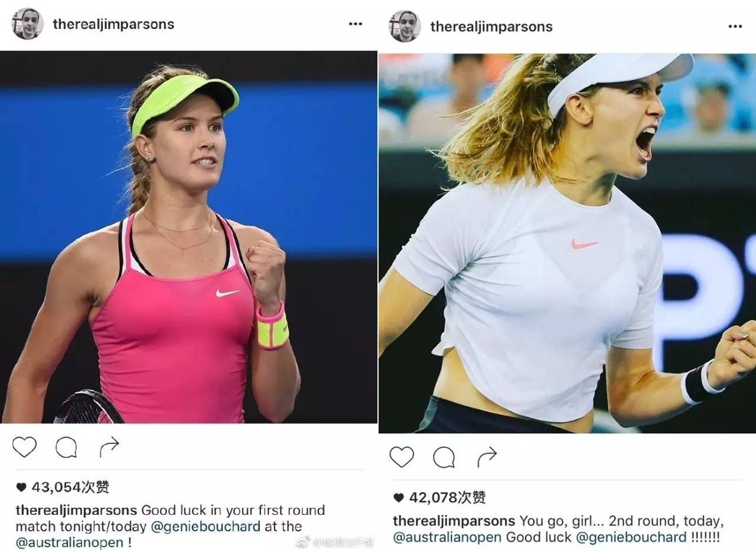This screenshot has height=552, width=756.
Task: Open @geniebouchard mention in left caption
Action: pyautogui.click(x=206, y=526)
